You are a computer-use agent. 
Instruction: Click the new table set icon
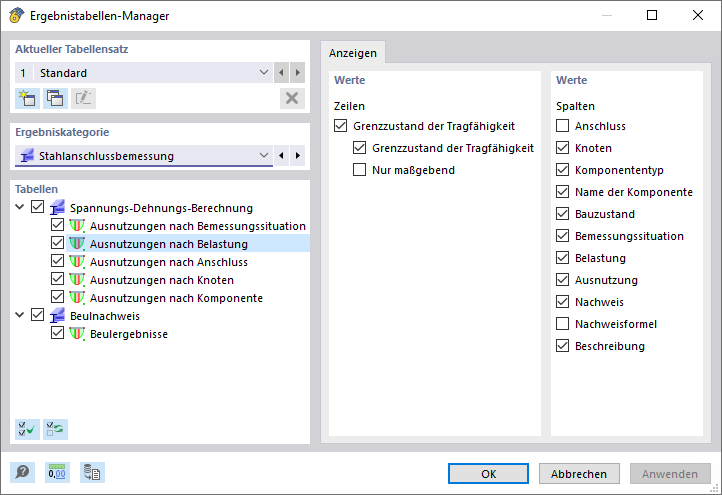(x=27, y=98)
